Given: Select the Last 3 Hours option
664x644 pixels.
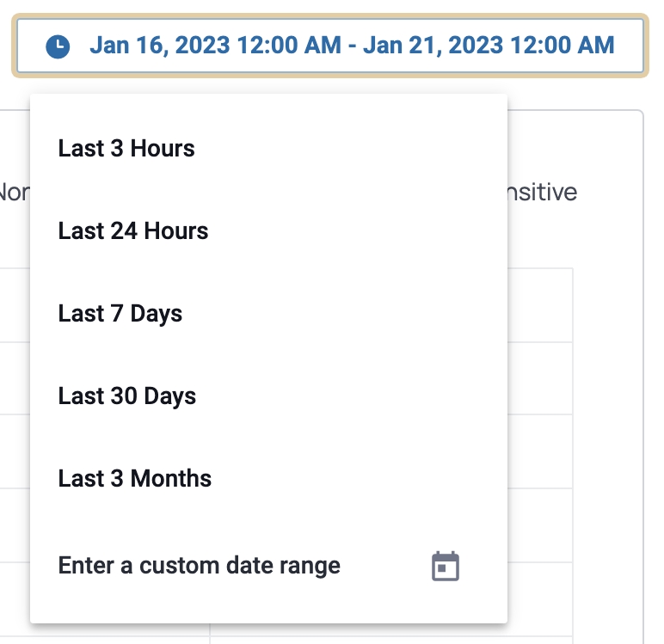Looking at the screenshot, I should coord(126,149).
